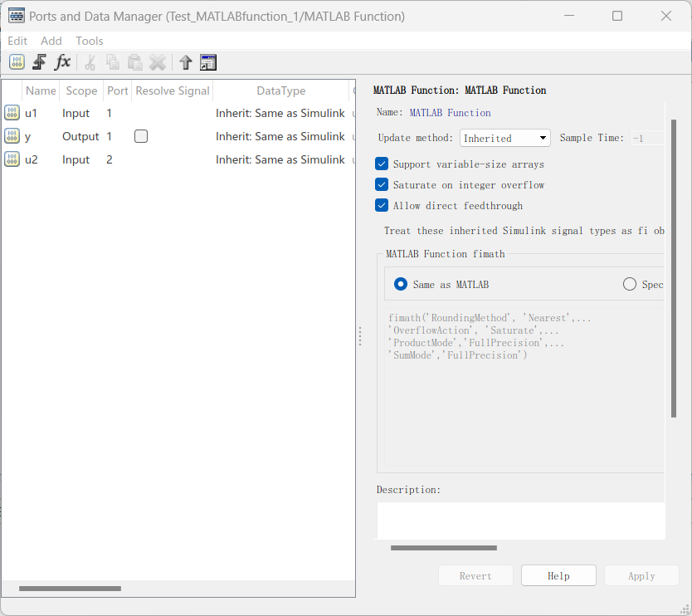Screen dimensions: 692x616
Task: Click the DataType column header
Action: click(281, 90)
